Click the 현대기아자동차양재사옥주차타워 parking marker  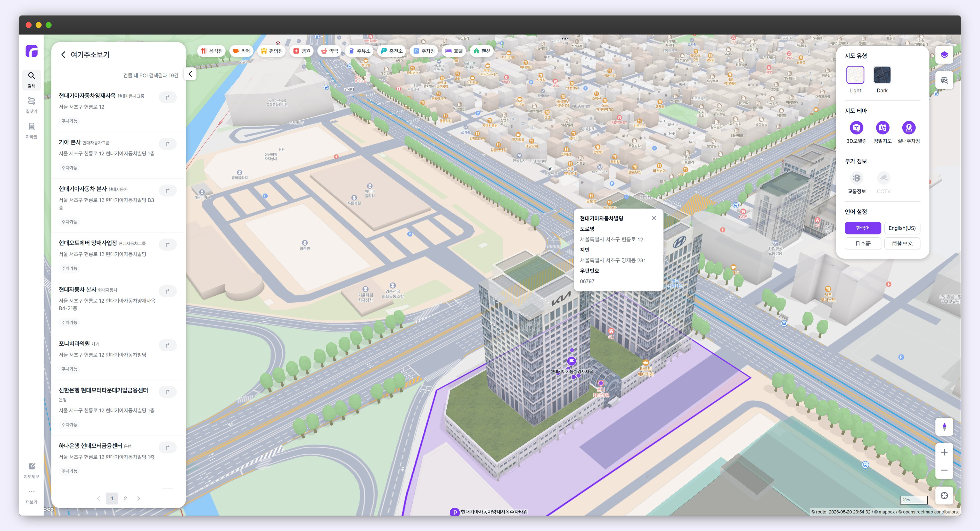454,512
